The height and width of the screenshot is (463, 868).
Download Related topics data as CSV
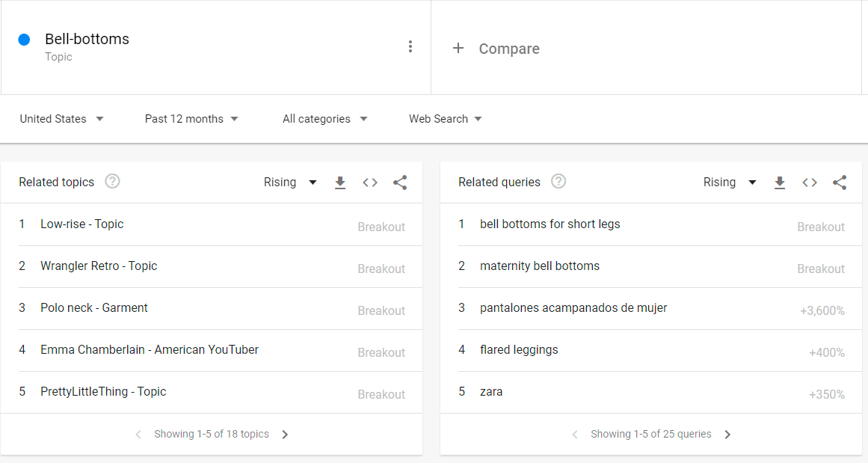pyautogui.click(x=340, y=183)
